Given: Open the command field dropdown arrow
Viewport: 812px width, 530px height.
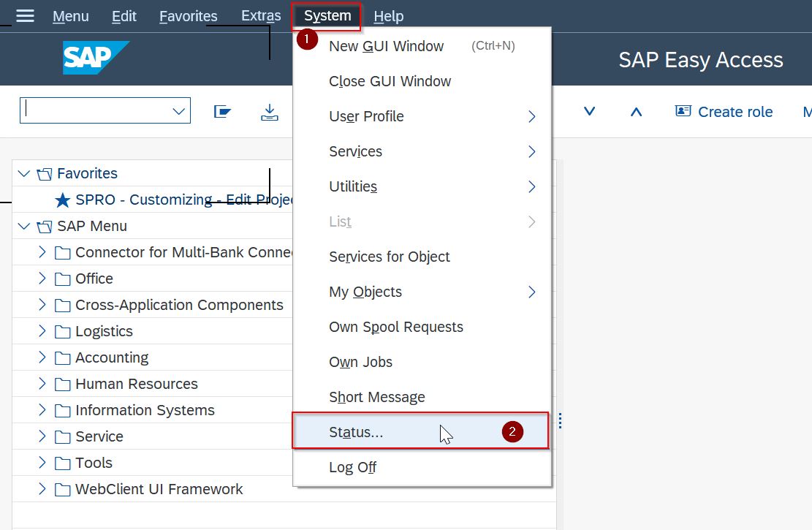Looking at the screenshot, I should pyautogui.click(x=178, y=111).
